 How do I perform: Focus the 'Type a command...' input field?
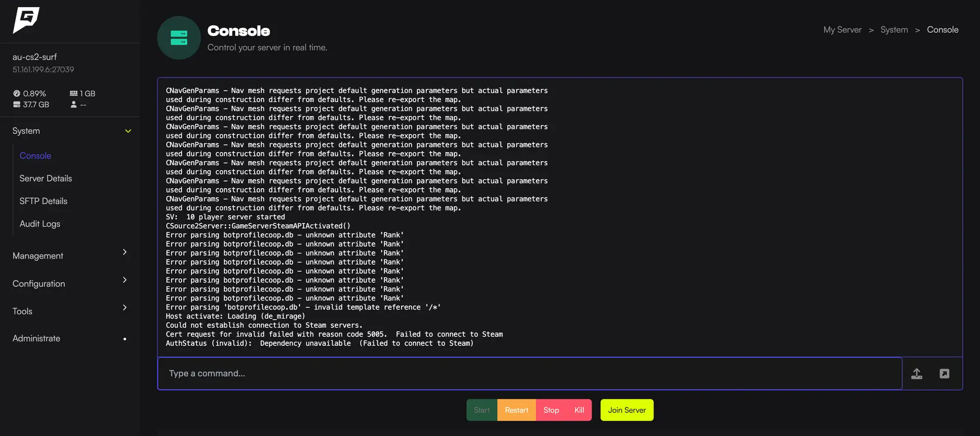pyautogui.click(x=529, y=374)
